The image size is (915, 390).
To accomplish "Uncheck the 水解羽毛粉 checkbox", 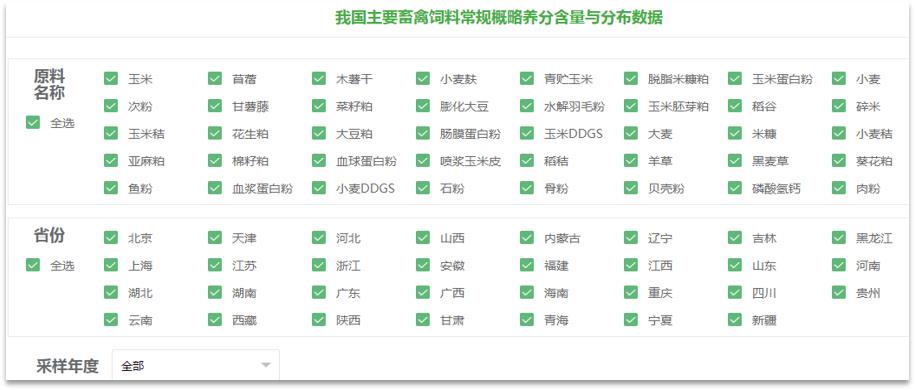I will [527, 106].
